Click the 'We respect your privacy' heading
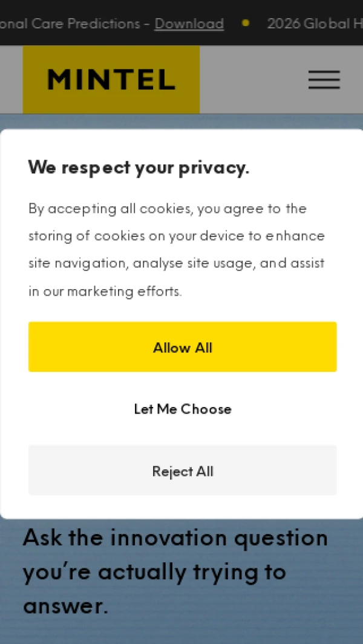Viewport: 363px width, 644px height. coord(139,168)
